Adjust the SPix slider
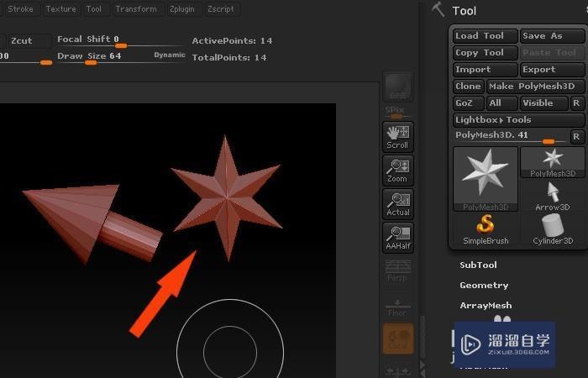Image resolution: width=588 pixels, height=378 pixels. click(396, 113)
